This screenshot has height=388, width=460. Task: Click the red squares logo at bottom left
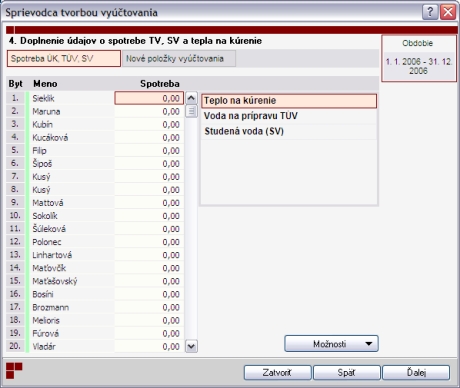(14, 370)
